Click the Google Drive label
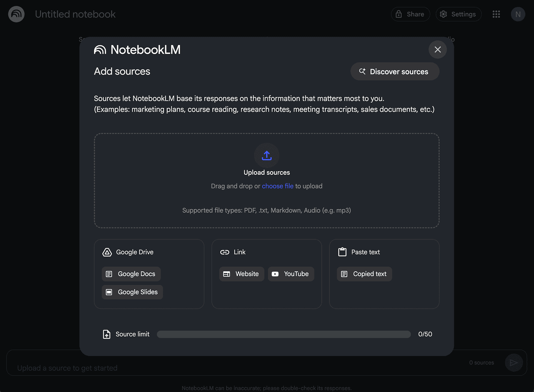Screen dimensions: 534x392 pyautogui.click(x=135, y=252)
